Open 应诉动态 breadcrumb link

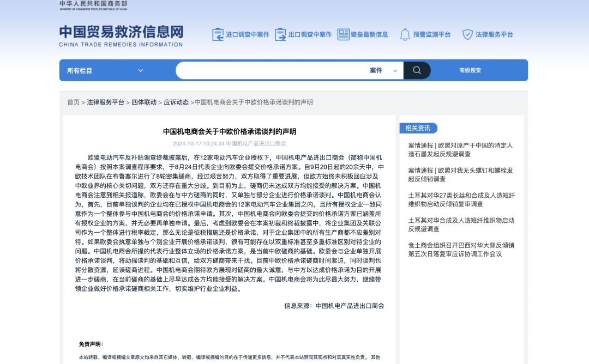[x=176, y=102]
